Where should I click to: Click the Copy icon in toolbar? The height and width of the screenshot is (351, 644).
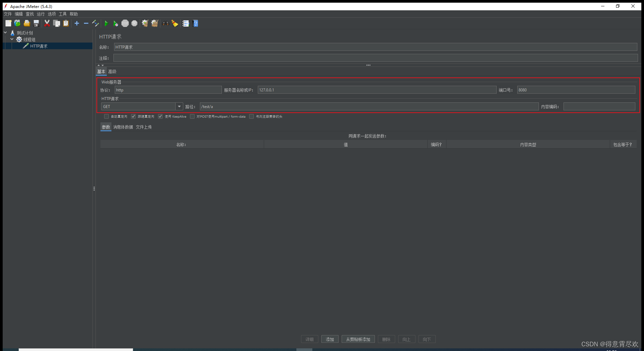point(57,23)
